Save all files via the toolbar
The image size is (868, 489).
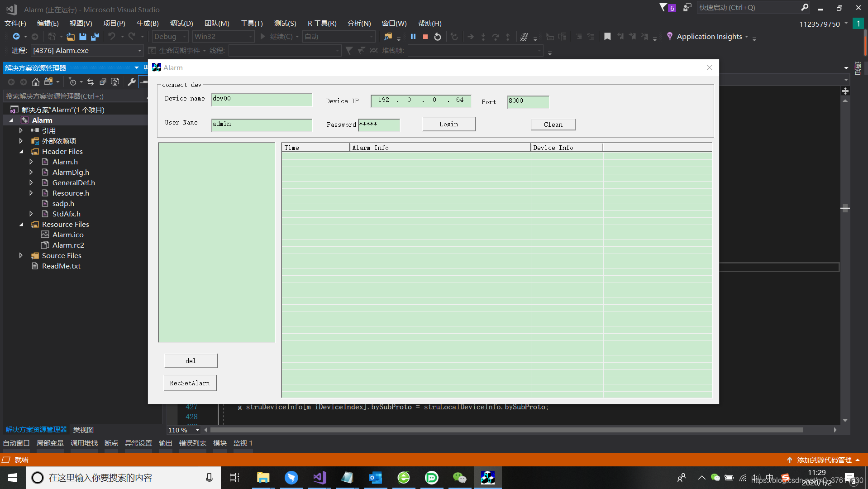95,37
